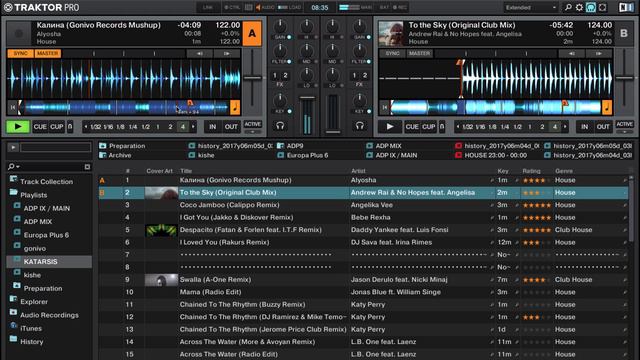Open HOUSE 23:00 - 00:00 favorite
640x360 pixels.
[x=496, y=155]
